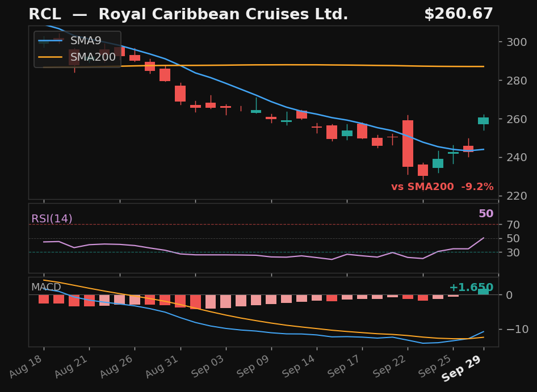Click the Sep 17 date label
The width and height of the screenshot is (537, 392).
coord(345,366)
